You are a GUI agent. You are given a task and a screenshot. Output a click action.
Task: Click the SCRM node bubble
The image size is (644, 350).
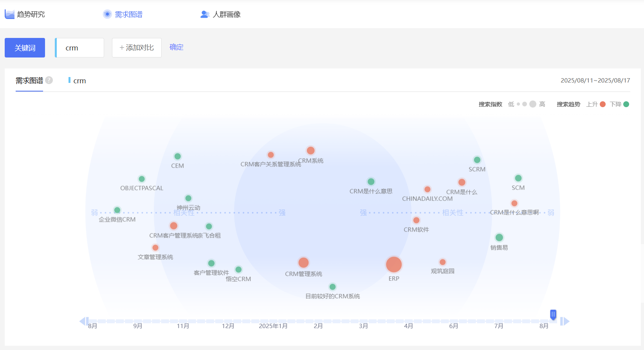point(477,160)
